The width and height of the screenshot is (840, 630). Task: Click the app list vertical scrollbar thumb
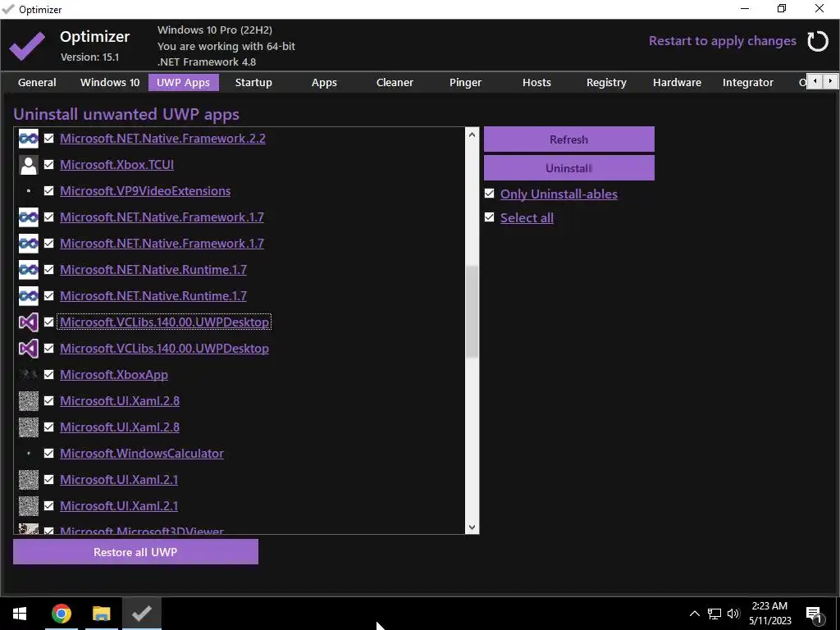tap(472, 312)
